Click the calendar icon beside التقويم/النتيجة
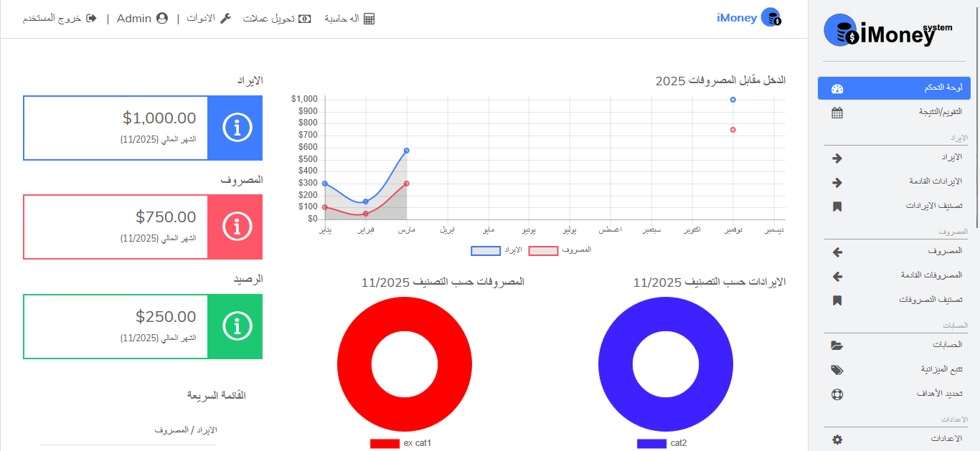The image size is (980, 451). click(837, 113)
